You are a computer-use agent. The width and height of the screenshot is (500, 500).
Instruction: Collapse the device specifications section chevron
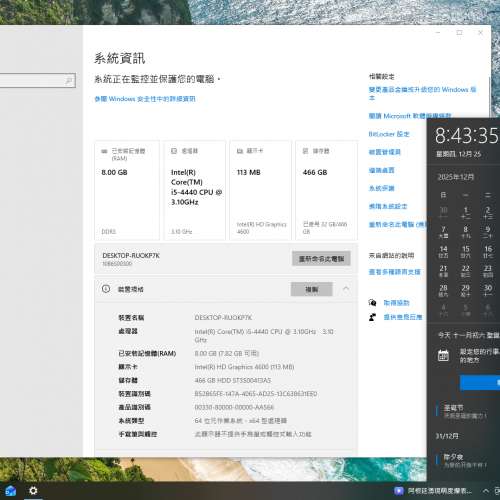coord(346,289)
